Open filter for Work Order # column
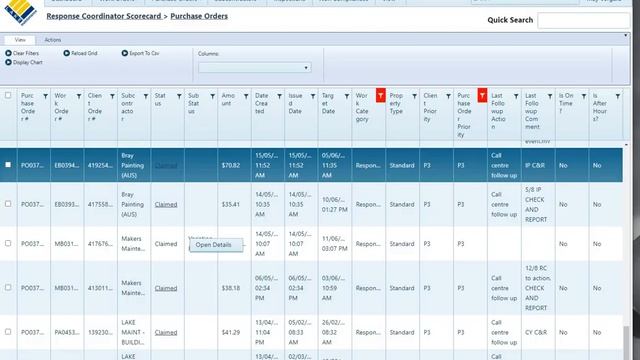 79,96
